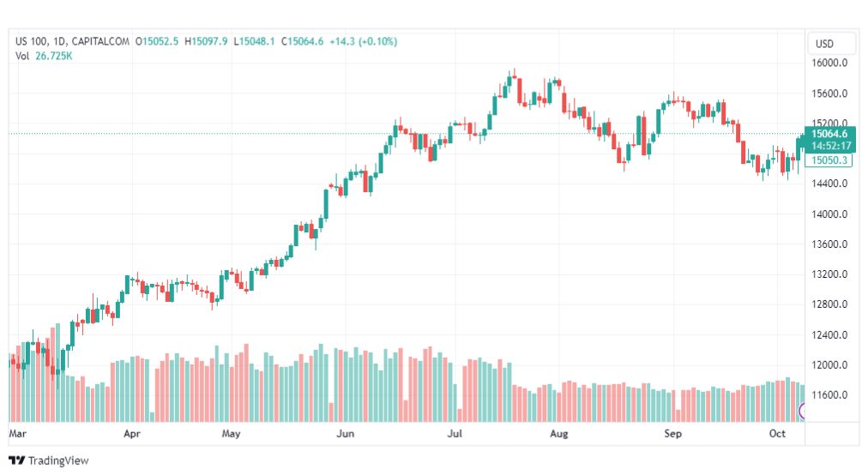The height and width of the screenshot is (476, 868).
Task: Click the Sep label on time axis
Action: click(672, 433)
